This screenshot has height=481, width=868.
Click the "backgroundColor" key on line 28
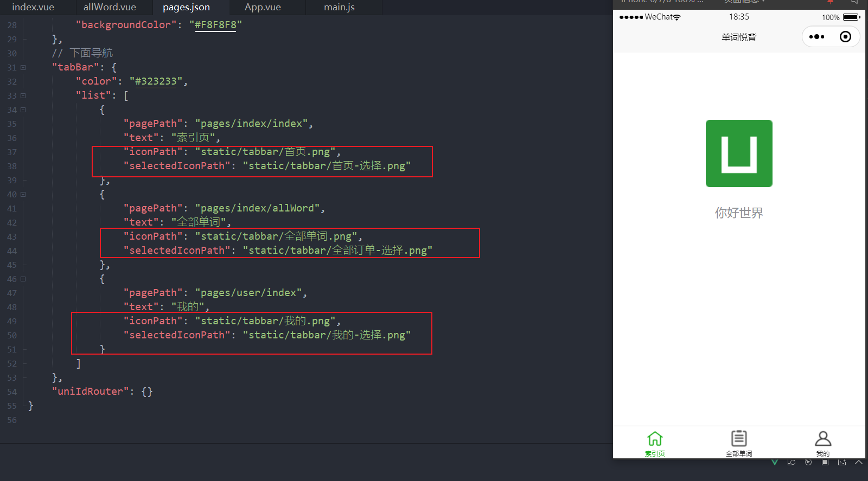point(126,25)
